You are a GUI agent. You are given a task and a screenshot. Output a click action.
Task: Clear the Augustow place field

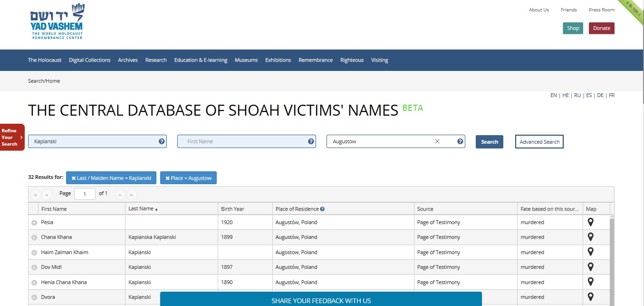click(x=437, y=141)
